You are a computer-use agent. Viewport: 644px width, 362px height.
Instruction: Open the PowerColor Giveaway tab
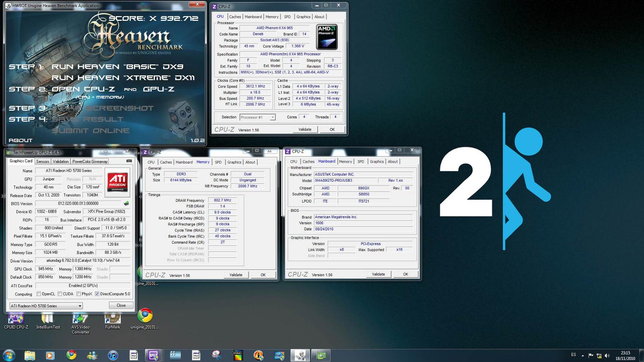tap(90, 161)
